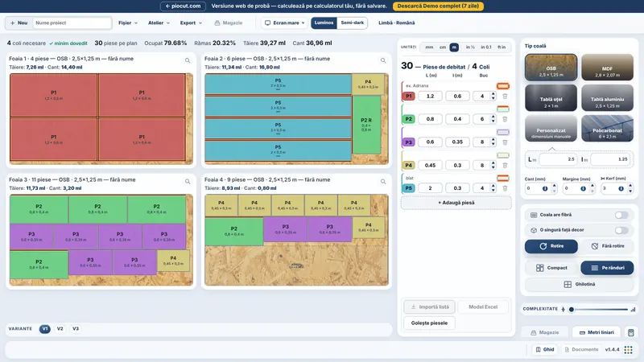
Task: Open Limbă - Română language selector
Action: click(x=396, y=23)
